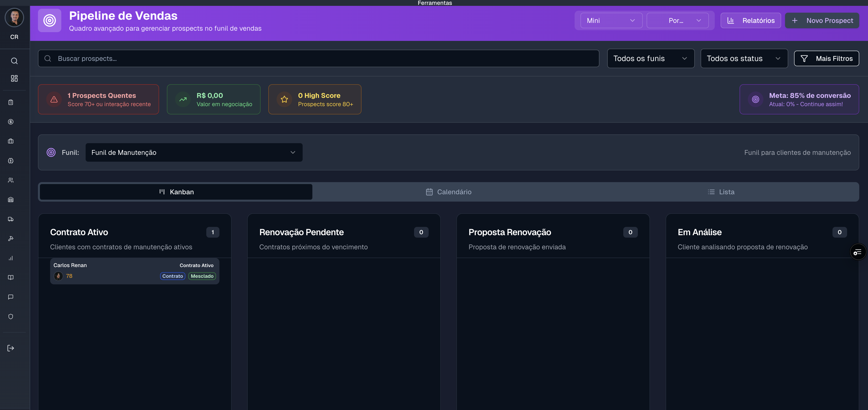Click the sidebar search magnifier icon
This screenshot has height=410, width=868.
click(14, 61)
